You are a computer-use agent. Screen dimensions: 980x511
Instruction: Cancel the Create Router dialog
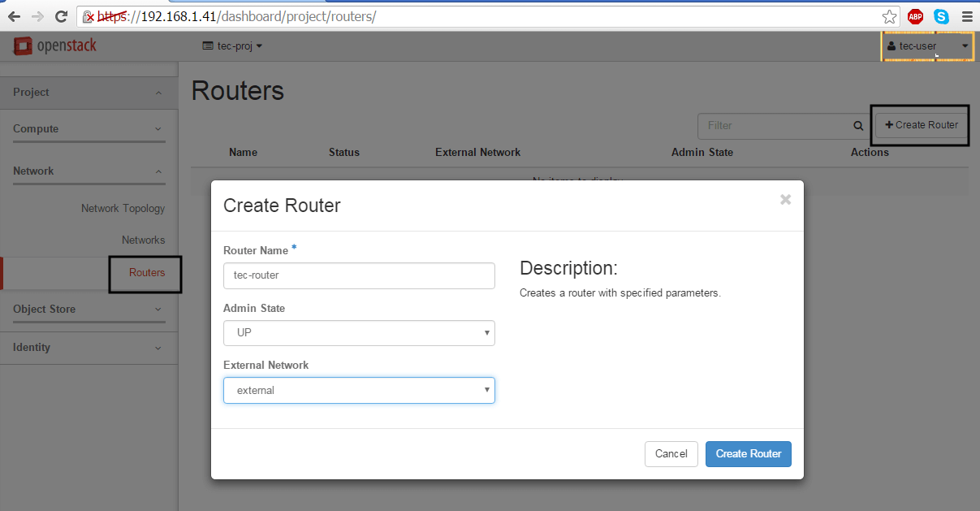(x=671, y=454)
